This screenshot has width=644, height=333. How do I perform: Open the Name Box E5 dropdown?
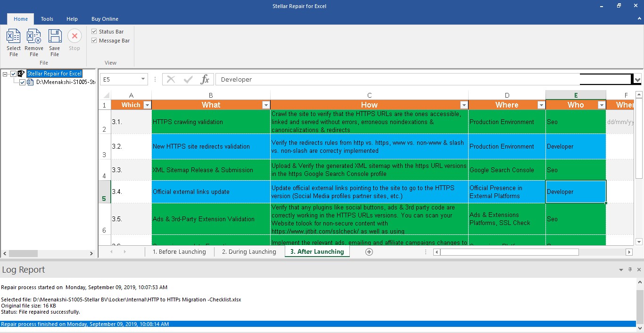(x=143, y=79)
